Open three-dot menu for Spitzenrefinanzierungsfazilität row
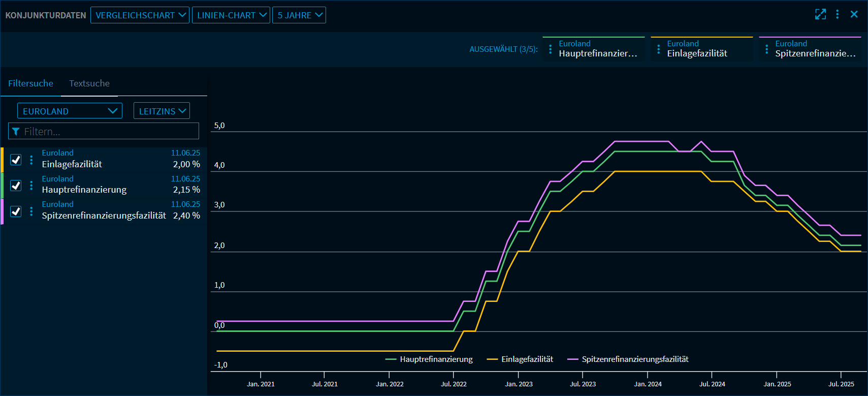Viewport: 868px width, 396px height. (x=31, y=211)
